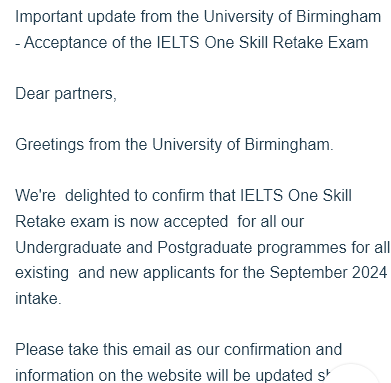Click the "Dear partners," greeting line

pyautogui.click(x=66, y=94)
